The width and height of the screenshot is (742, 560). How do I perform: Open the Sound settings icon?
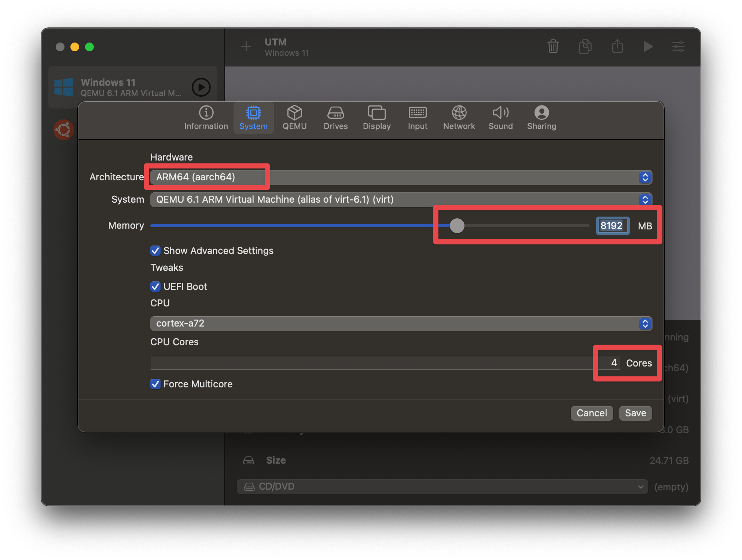click(500, 117)
